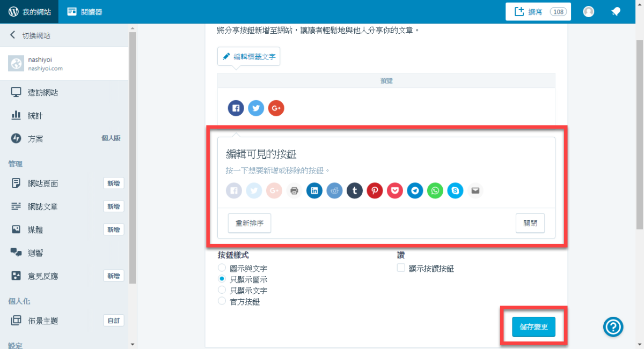
Task: Click 新增 next to 意見反應
Action: 113,276
